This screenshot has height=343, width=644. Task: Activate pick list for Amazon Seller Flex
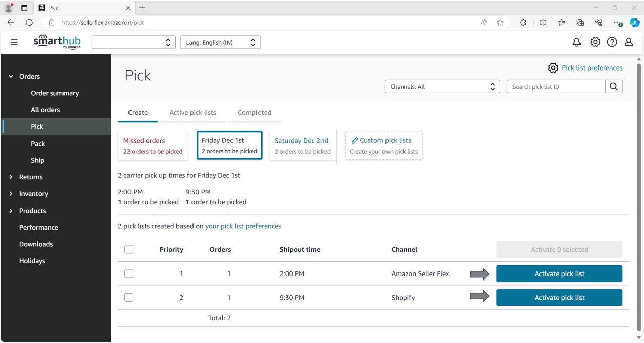point(559,273)
